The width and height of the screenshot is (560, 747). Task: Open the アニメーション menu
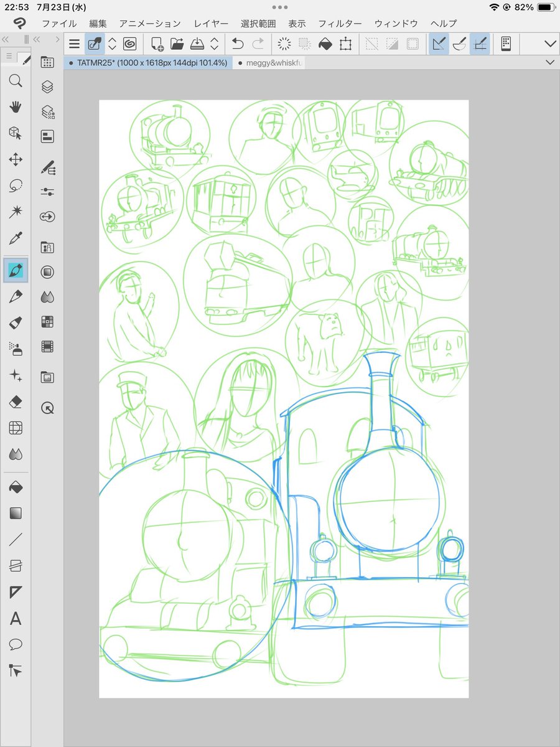pos(150,24)
